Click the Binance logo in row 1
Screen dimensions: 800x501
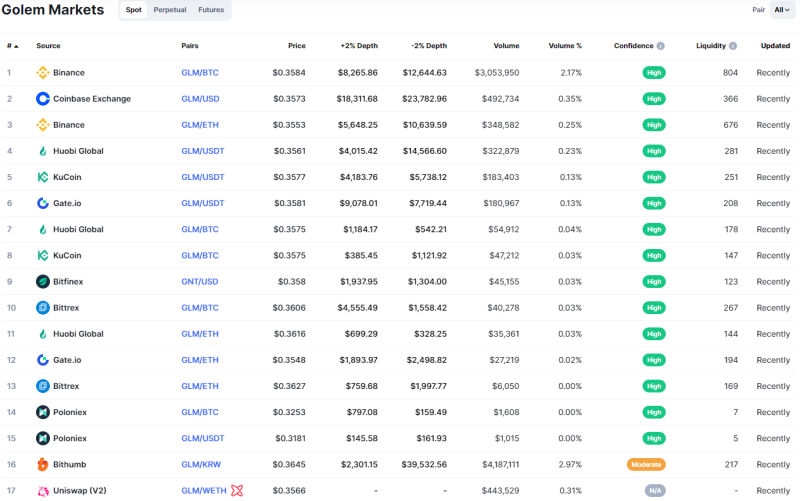click(43, 72)
